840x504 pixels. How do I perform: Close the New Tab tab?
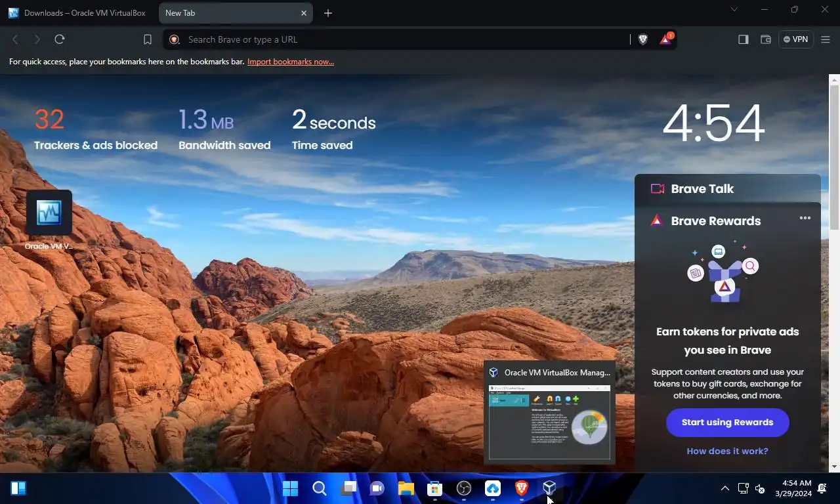304,13
